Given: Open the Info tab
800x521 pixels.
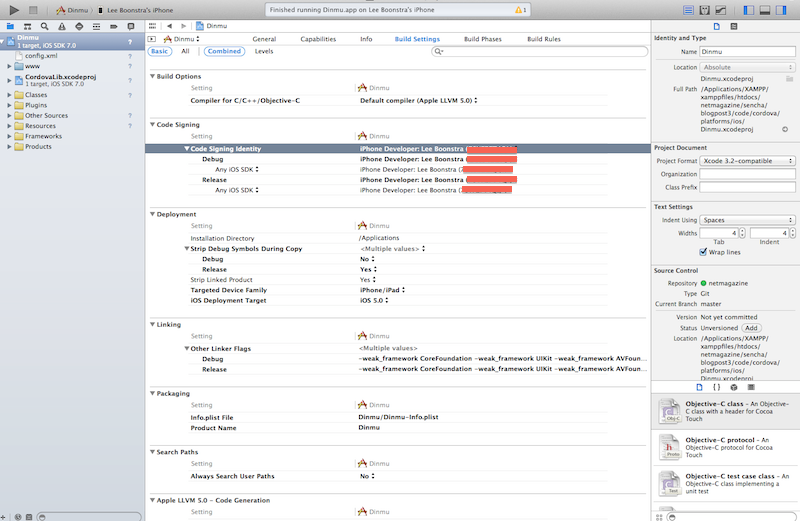Looking at the screenshot, I should point(366,39).
